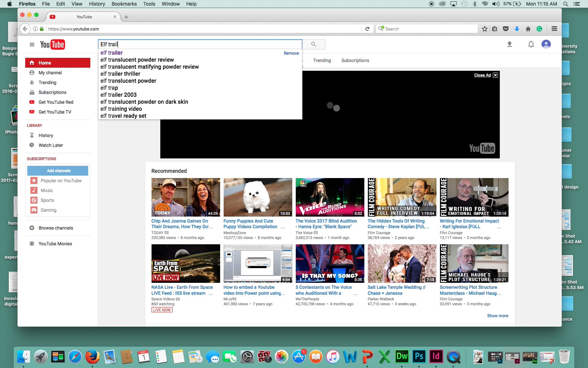This screenshot has width=588, height=368.
Task: Click in the YouTube search field
Action: coord(200,44)
